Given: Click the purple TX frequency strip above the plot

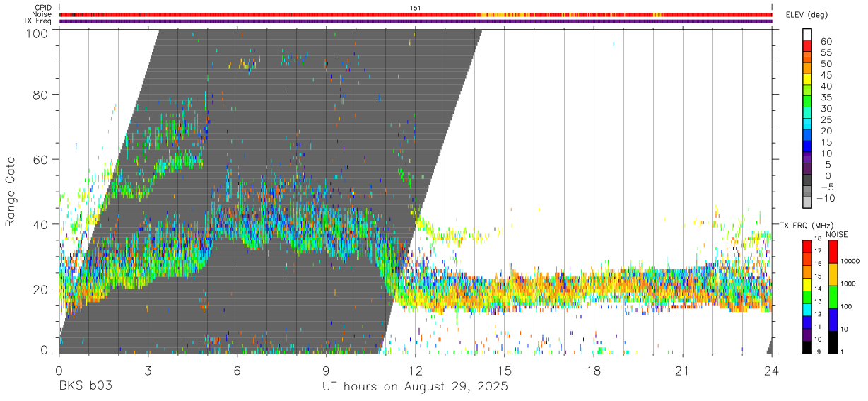Looking at the screenshot, I should [416, 21].
